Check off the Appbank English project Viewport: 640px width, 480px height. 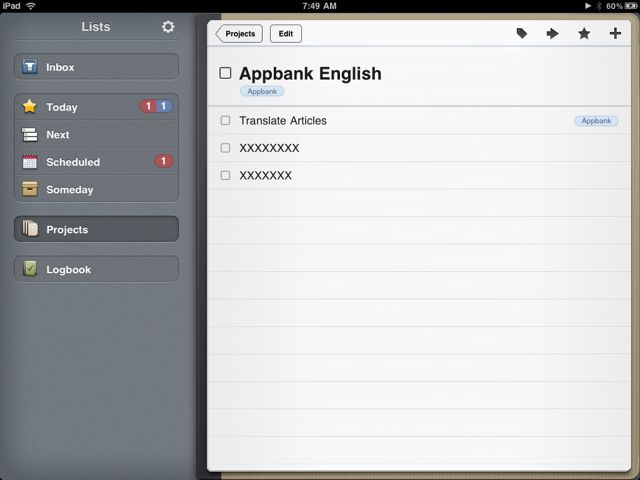pyautogui.click(x=225, y=73)
